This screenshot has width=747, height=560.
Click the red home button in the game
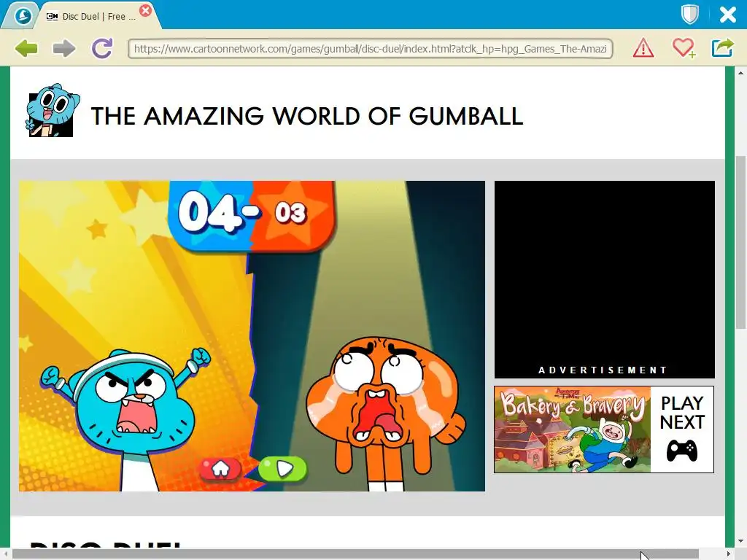pos(220,470)
